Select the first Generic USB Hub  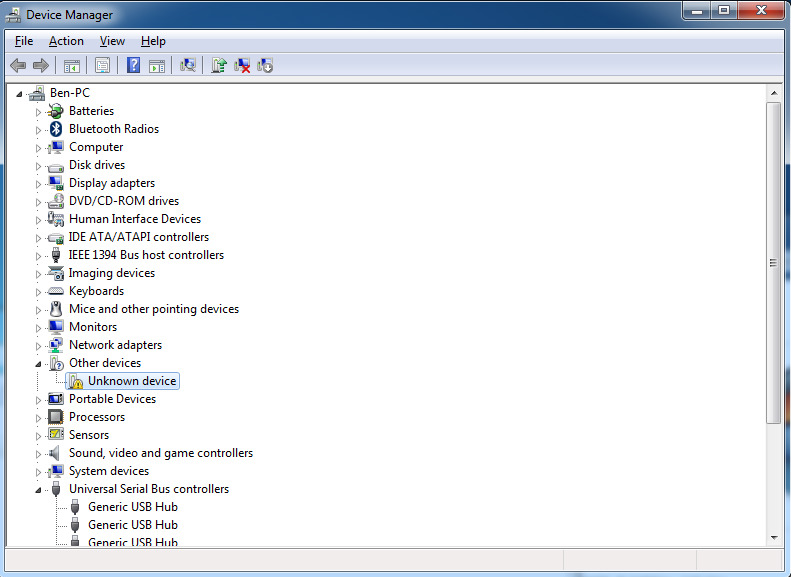pos(132,507)
